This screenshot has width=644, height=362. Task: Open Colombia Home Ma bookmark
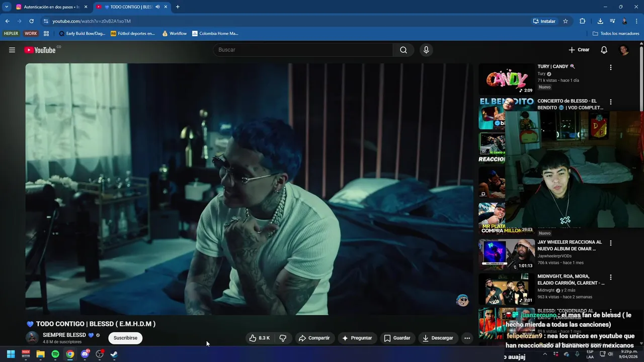(215, 34)
